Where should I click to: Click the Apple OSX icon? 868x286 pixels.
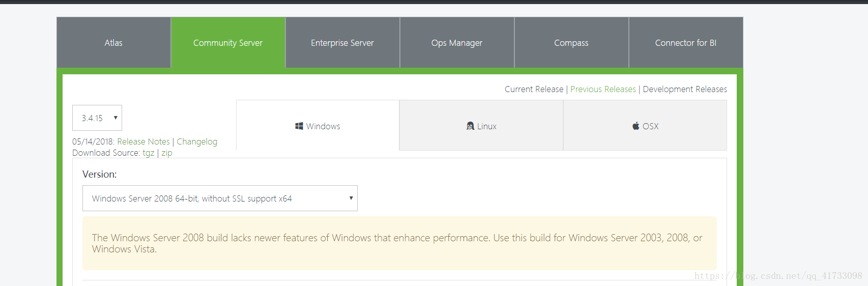tap(636, 126)
